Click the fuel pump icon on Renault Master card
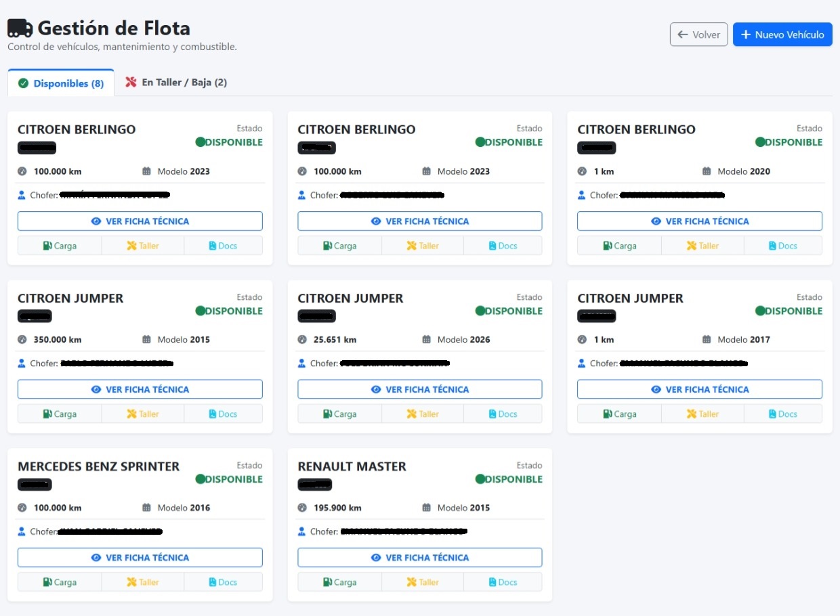Viewport: 840px width, 616px height. tap(327, 582)
